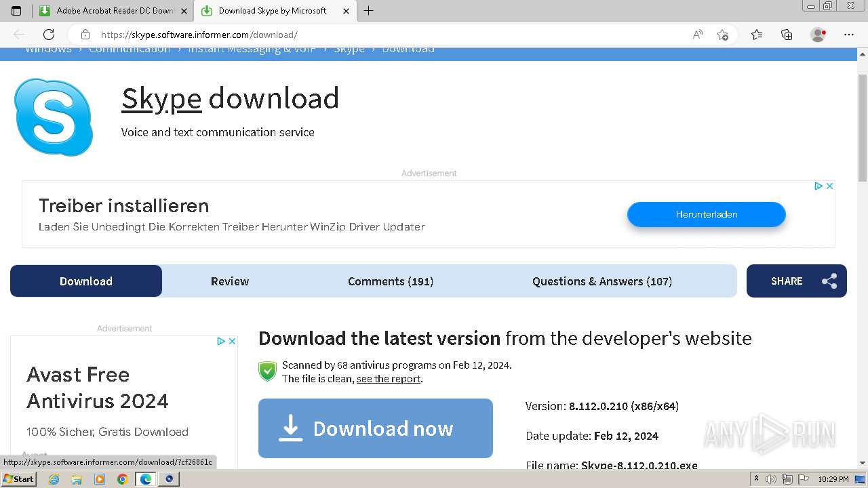This screenshot has width=868, height=488.
Task: Open the Skype title link
Action: (161, 99)
